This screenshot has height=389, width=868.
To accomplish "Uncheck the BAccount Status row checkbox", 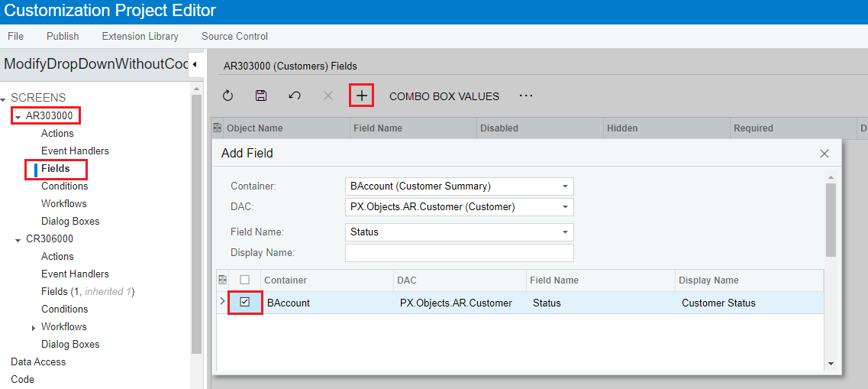I will (x=245, y=302).
